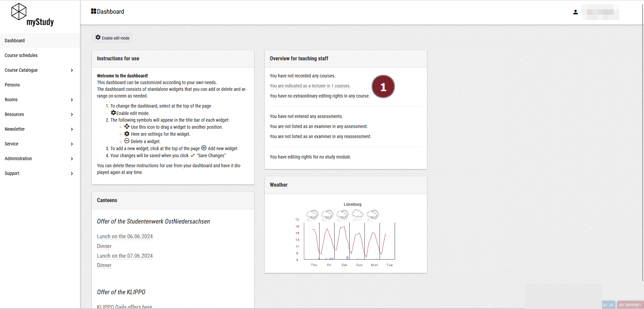Click the myStudy cube logo

(x=19, y=12)
